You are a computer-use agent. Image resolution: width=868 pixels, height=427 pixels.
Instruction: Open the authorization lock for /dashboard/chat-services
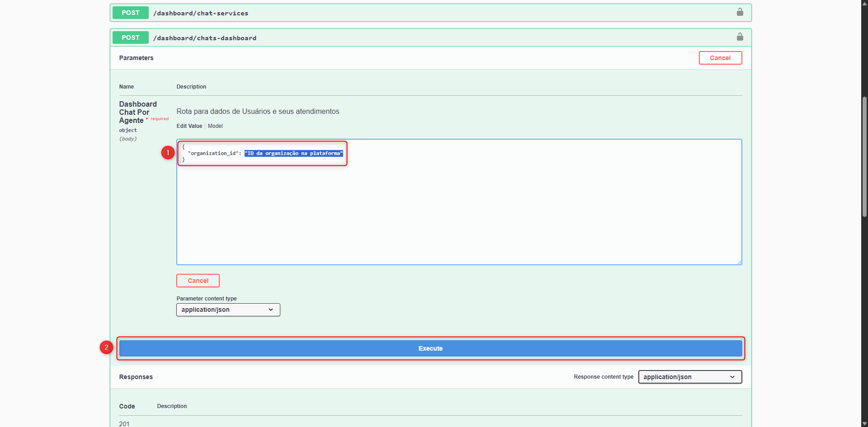click(740, 12)
